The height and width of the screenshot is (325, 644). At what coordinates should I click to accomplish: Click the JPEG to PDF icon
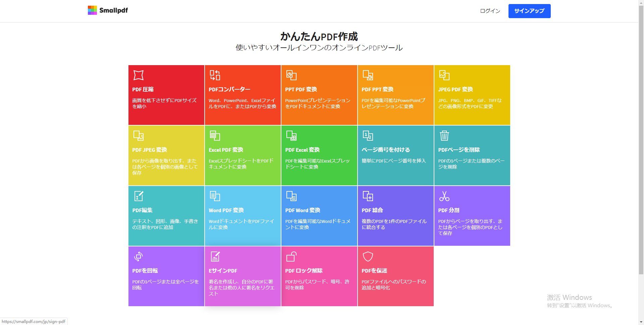444,75
